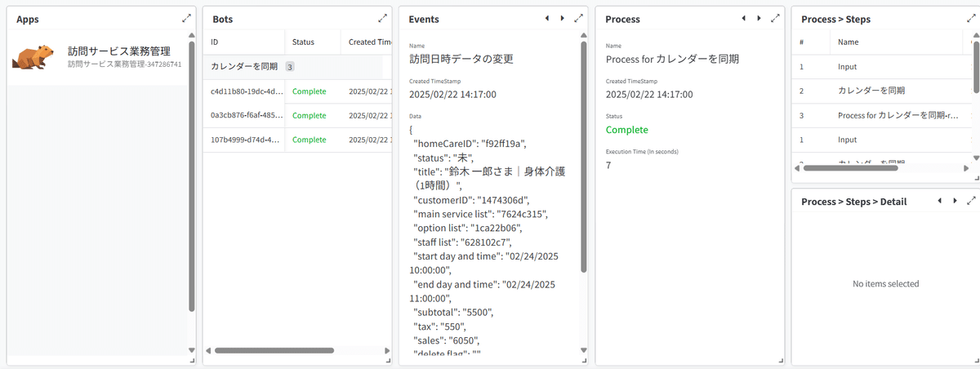The width and height of the screenshot is (980, 369).
Task: Open bot run 107b4999-d74d row
Action: pyautogui.click(x=247, y=140)
